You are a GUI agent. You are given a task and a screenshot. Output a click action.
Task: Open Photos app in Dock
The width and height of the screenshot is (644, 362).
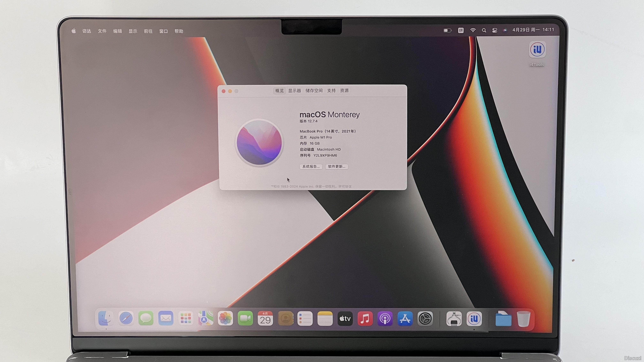[225, 318]
